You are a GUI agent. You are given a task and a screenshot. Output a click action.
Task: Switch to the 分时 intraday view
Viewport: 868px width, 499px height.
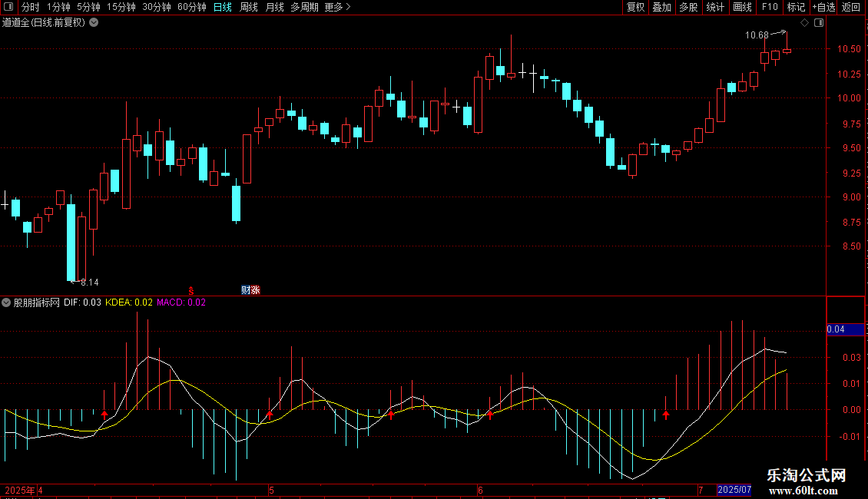pos(31,7)
